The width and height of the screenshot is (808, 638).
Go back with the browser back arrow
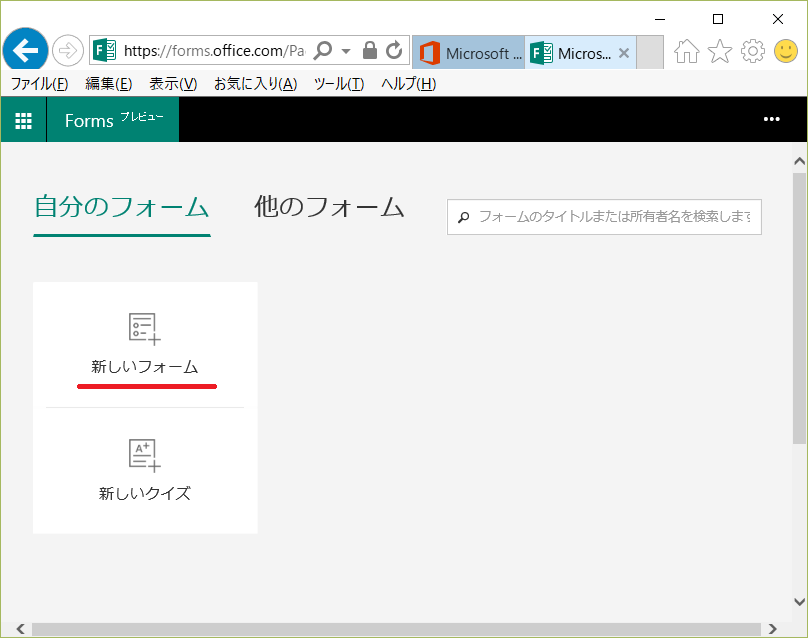point(25,50)
